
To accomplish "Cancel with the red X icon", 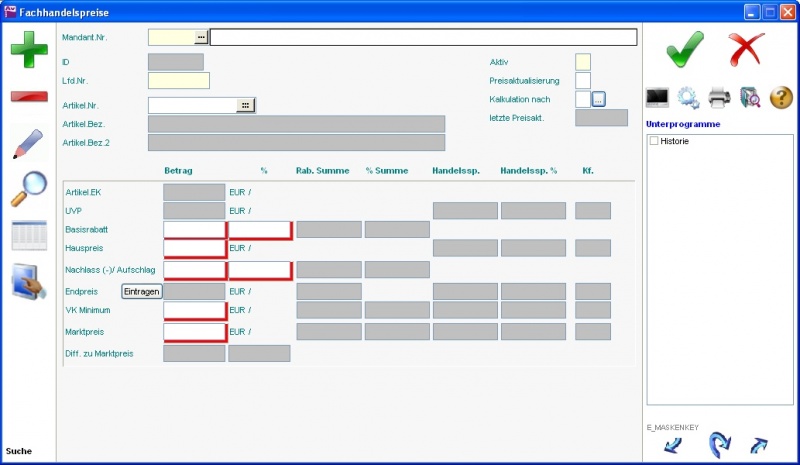I will 746,49.
